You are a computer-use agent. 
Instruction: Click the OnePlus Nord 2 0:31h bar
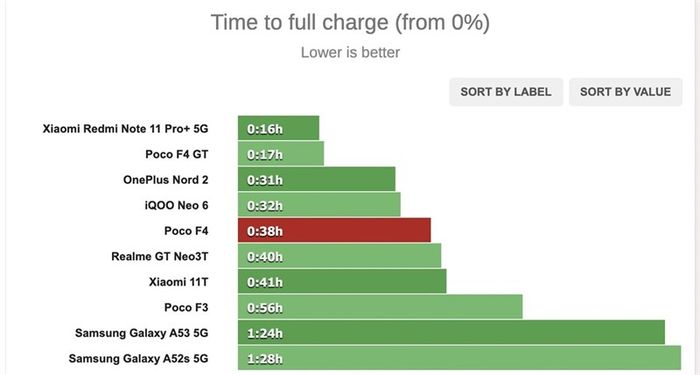pyautogui.click(x=317, y=179)
